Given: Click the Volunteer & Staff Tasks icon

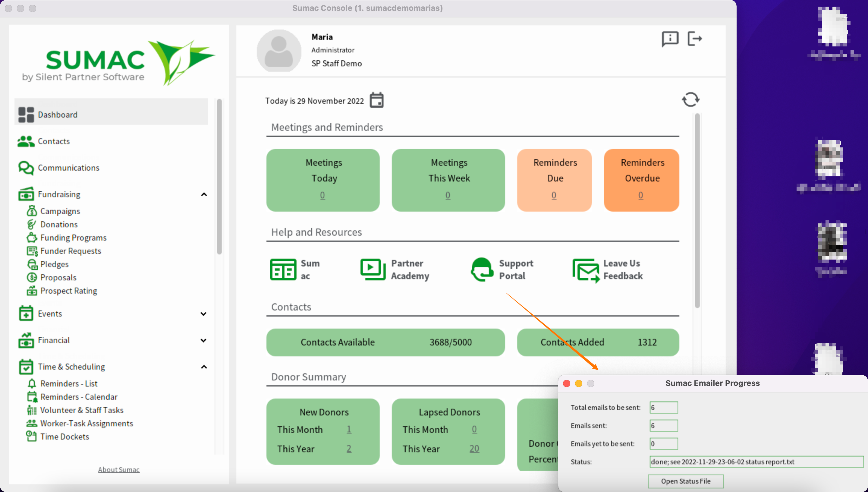Looking at the screenshot, I should click(x=32, y=410).
